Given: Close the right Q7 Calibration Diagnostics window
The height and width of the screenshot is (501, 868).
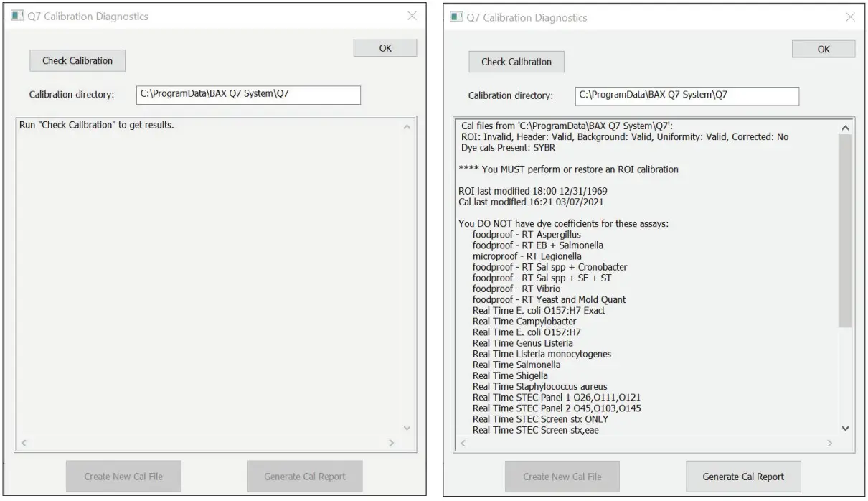Looking at the screenshot, I should tap(850, 17).
